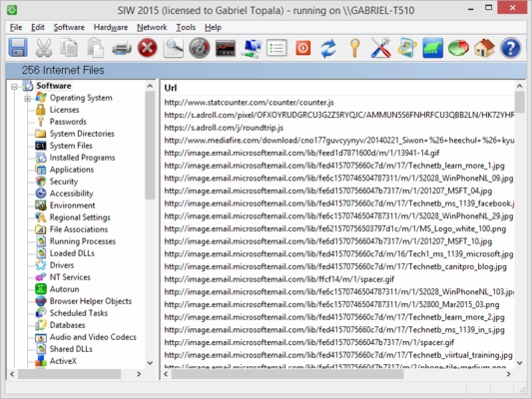Select System Files tree item
Image resolution: width=532 pixels, height=399 pixels.
click(71, 146)
